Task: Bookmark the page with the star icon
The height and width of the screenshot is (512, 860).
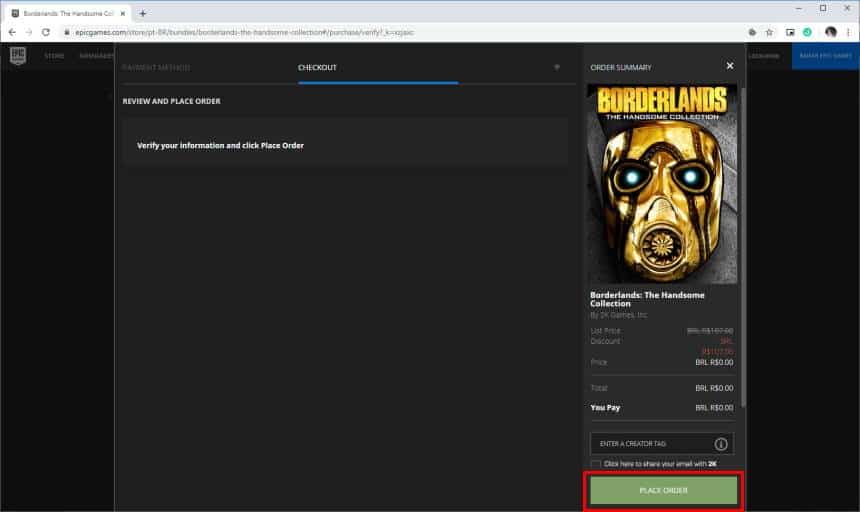Action: click(x=769, y=32)
